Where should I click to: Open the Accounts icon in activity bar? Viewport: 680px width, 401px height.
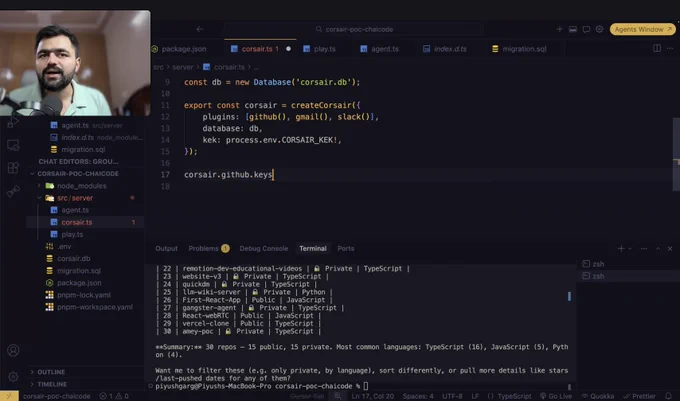(13, 350)
